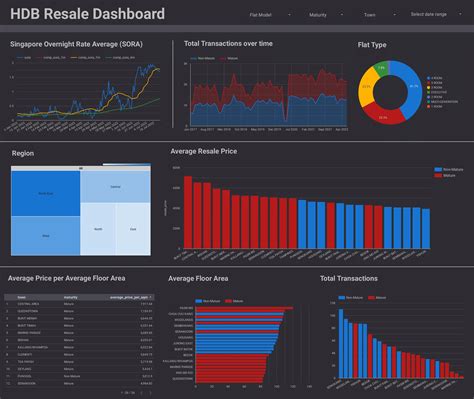Image resolution: width=474 pixels, height=399 pixels.
Task: Click the West tile in Region treemap
Action: click(46, 236)
